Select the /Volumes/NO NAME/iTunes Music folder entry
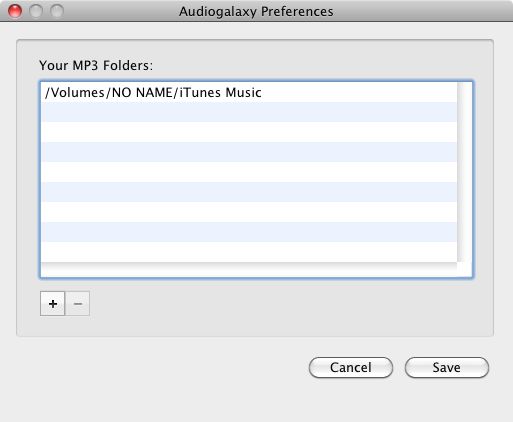Image resolution: width=513 pixels, height=422 pixels. [x=249, y=92]
